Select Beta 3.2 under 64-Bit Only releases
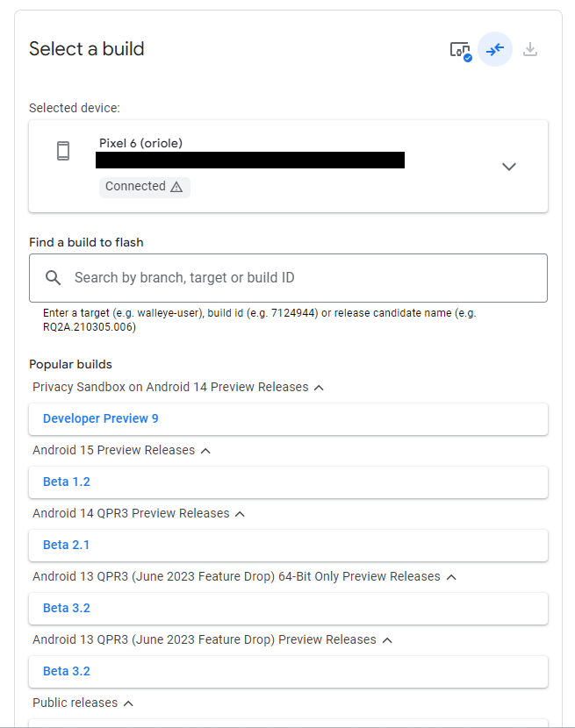The image size is (575, 728). click(x=67, y=608)
